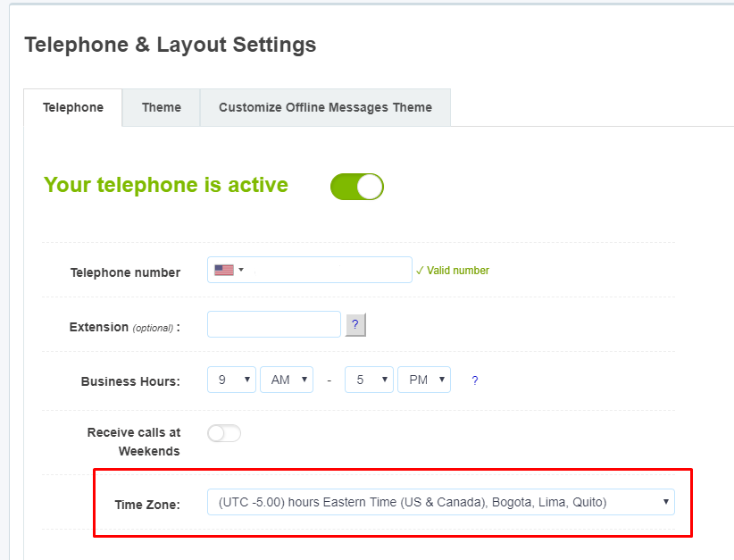This screenshot has width=734, height=560.
Task: Click the Valid number checkmark indicator
Action: [453, 271]
